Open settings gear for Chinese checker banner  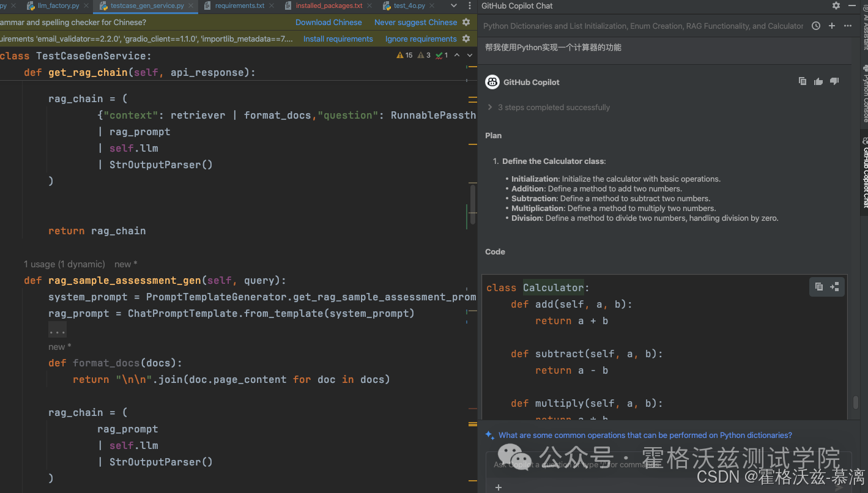click(466, 22)
